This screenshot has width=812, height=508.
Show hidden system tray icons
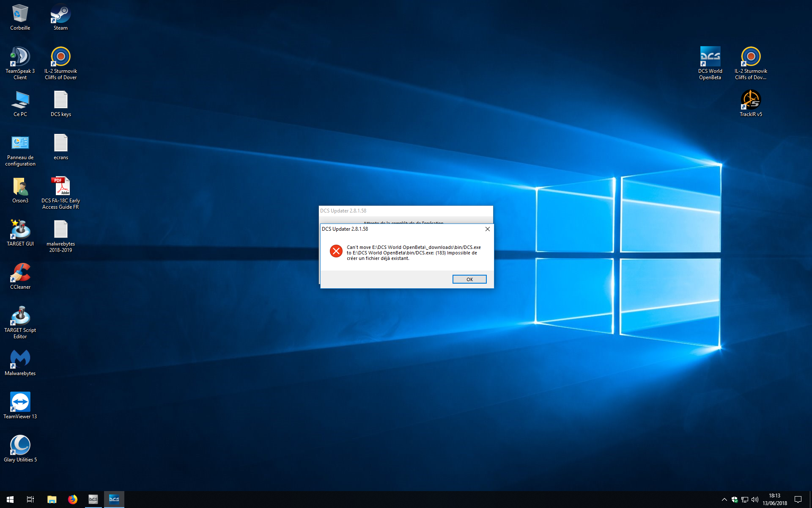click(x=724, y=500)
